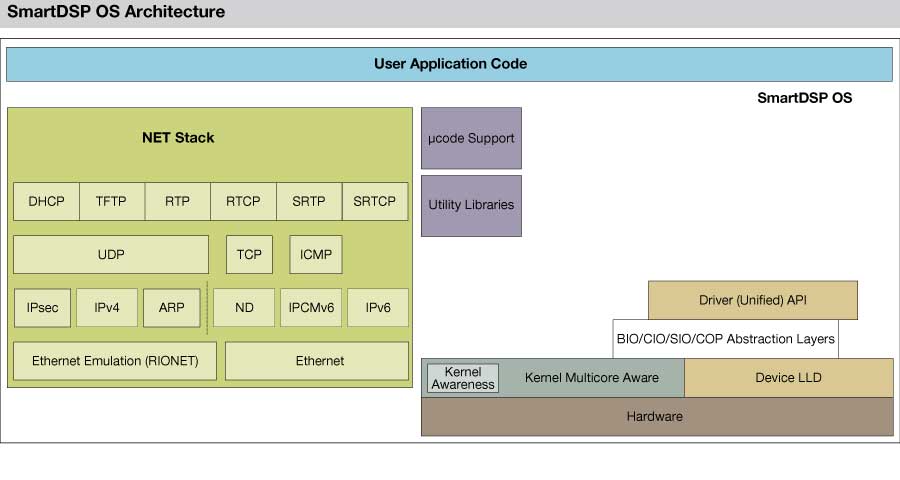Select the SRTP box

pyautogui.click(x=309, y=201)
